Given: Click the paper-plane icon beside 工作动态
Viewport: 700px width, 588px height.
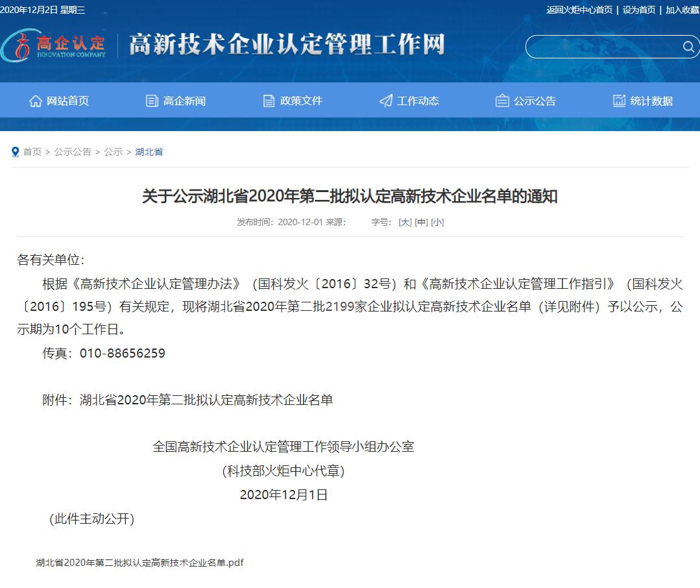Looking at the screenshot, I should [385, 100].
